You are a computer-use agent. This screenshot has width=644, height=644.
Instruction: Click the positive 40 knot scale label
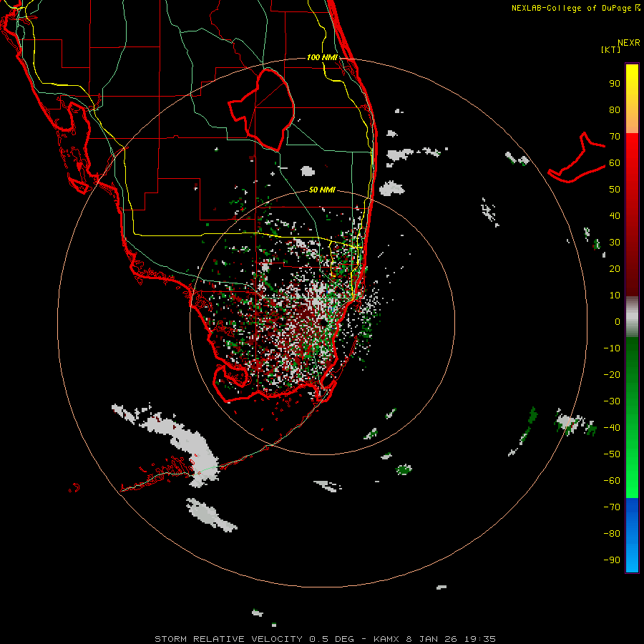click(x=615, y=216)
